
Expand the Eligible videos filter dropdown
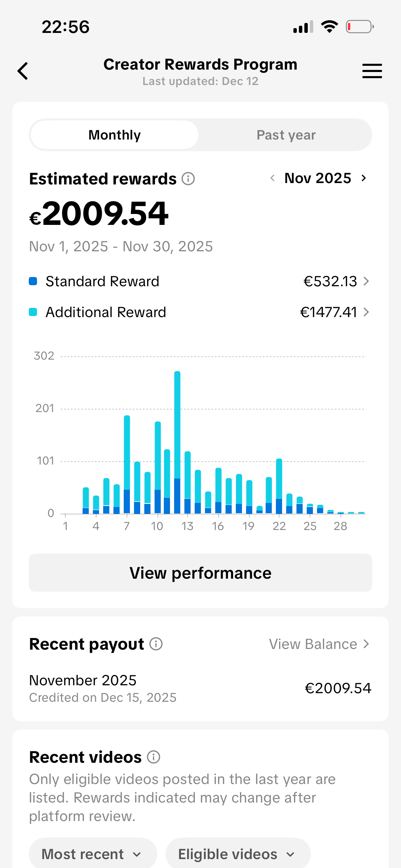click(x=238, y=854)
